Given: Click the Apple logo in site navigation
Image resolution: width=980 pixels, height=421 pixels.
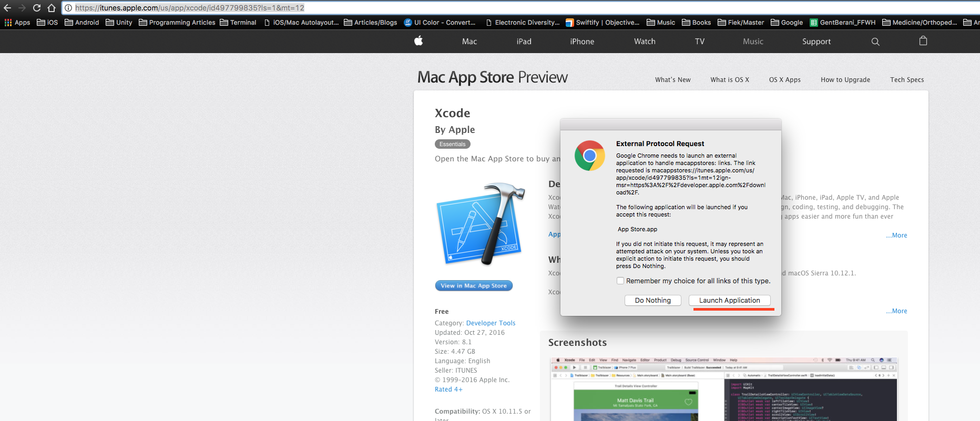Looking at the screenshot, I should pyautogui.click(x=418, y=41).
